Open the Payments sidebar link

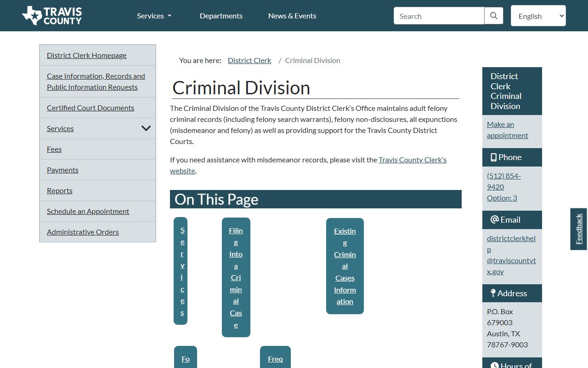point(62,170)
